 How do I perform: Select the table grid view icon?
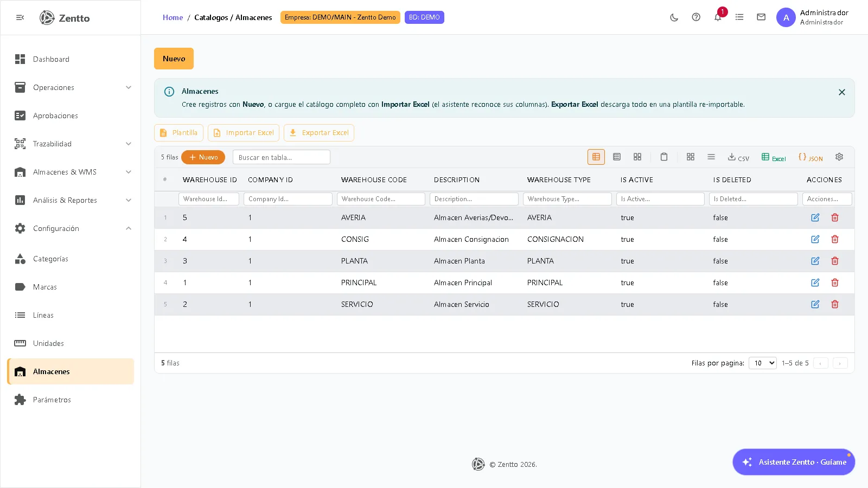click(596, 157)
